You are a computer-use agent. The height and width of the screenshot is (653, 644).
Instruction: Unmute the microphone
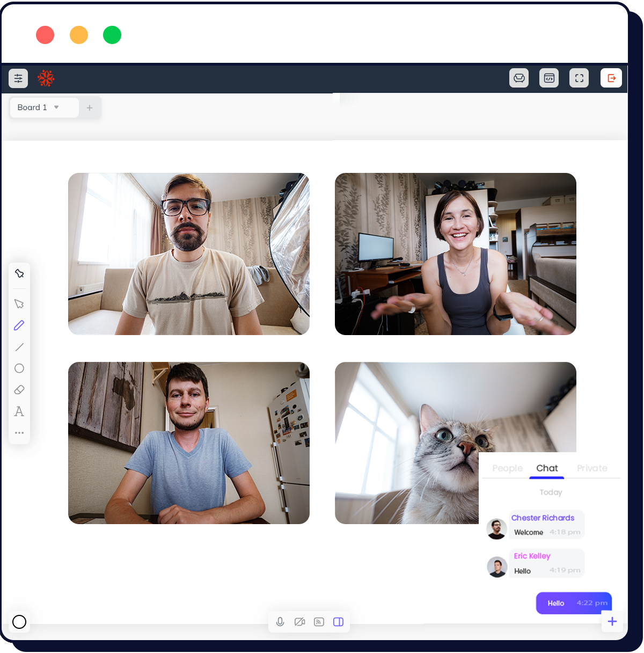[x=280, y=621]
